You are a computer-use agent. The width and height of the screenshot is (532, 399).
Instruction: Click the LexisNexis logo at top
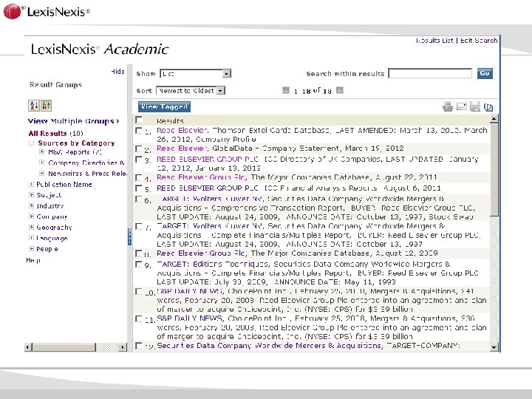pos(47,11)
